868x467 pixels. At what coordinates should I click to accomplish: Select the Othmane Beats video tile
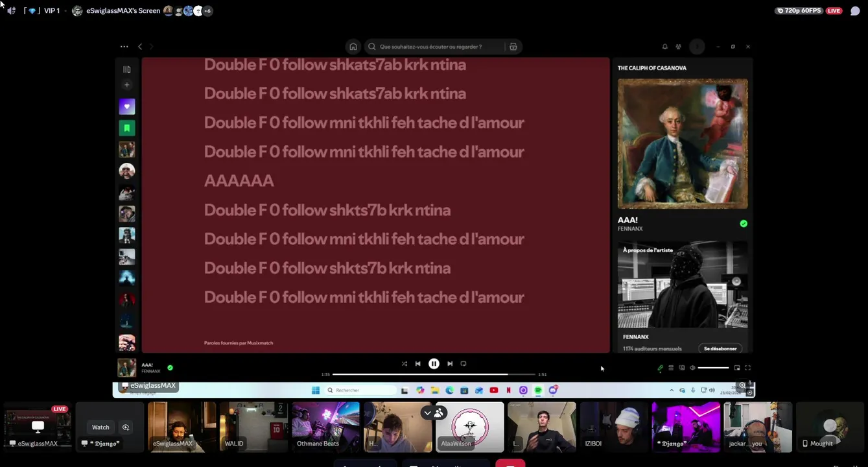pos(325,427)
